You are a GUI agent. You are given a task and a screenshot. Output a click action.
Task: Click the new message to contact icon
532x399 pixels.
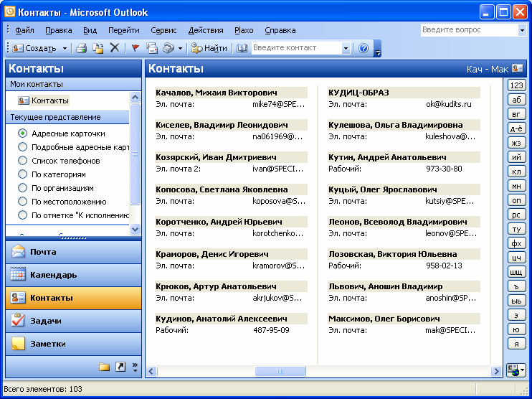(152, 48)
